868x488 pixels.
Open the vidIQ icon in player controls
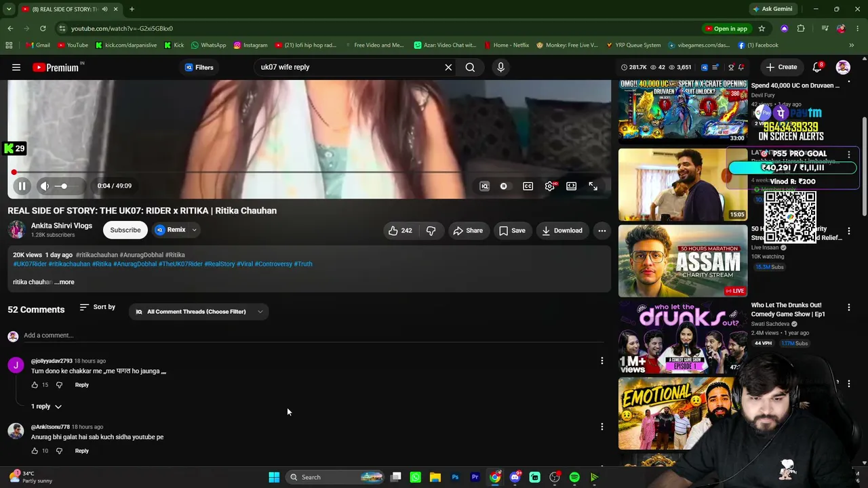[484, 186]
